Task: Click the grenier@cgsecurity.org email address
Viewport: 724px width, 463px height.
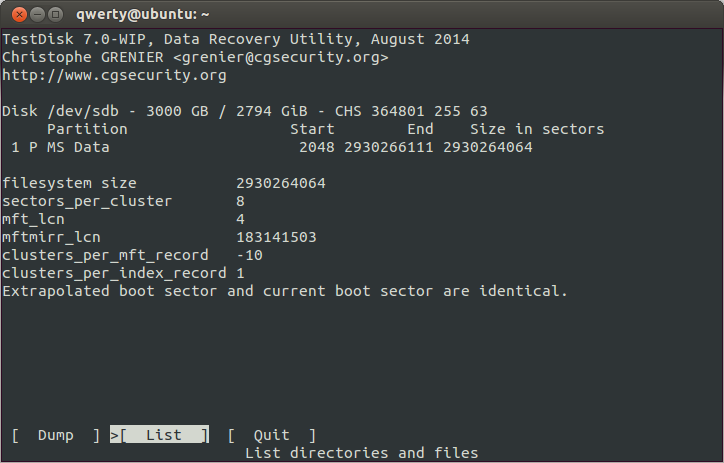Action: [x=281, y=57]
